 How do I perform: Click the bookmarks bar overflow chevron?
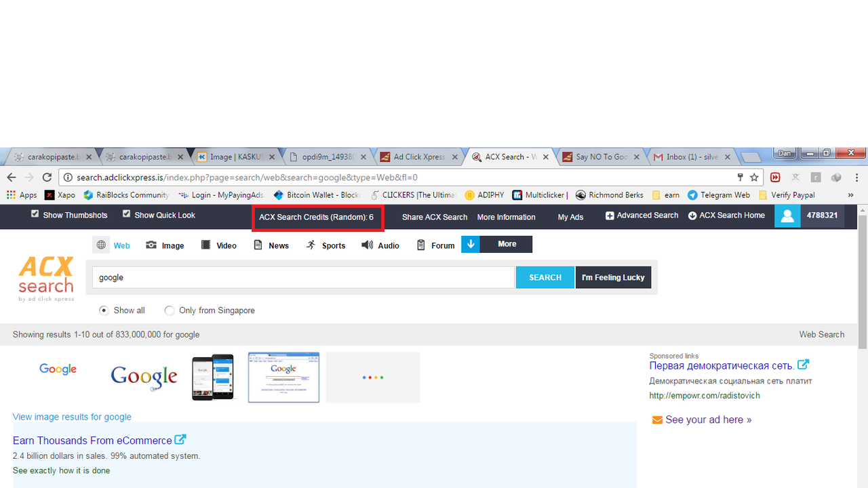point(850,195)
